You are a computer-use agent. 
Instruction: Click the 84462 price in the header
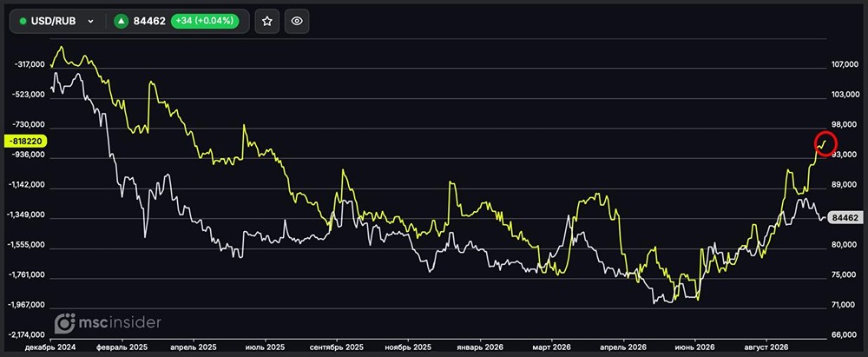point(149,21)
